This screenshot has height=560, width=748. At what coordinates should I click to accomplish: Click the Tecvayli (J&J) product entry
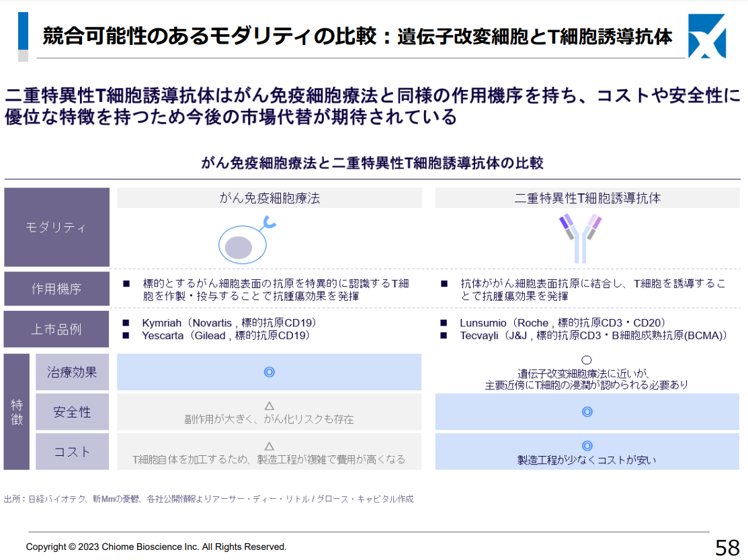point(593,336)
